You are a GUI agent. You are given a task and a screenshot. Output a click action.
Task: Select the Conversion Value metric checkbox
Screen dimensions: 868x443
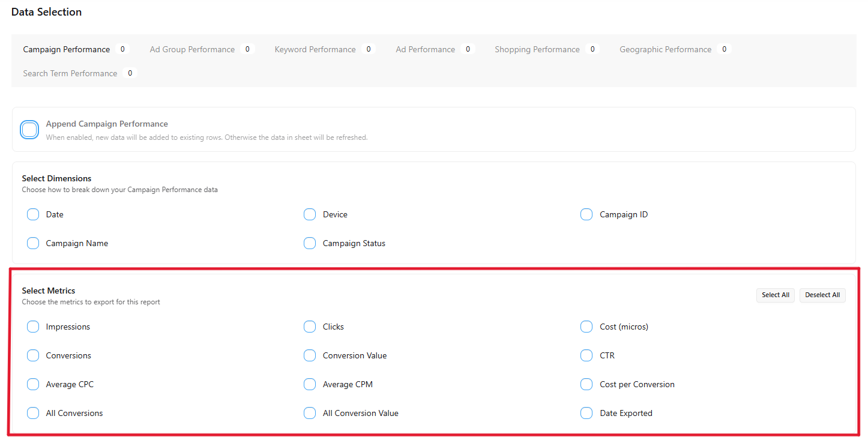tap(310, 355)
